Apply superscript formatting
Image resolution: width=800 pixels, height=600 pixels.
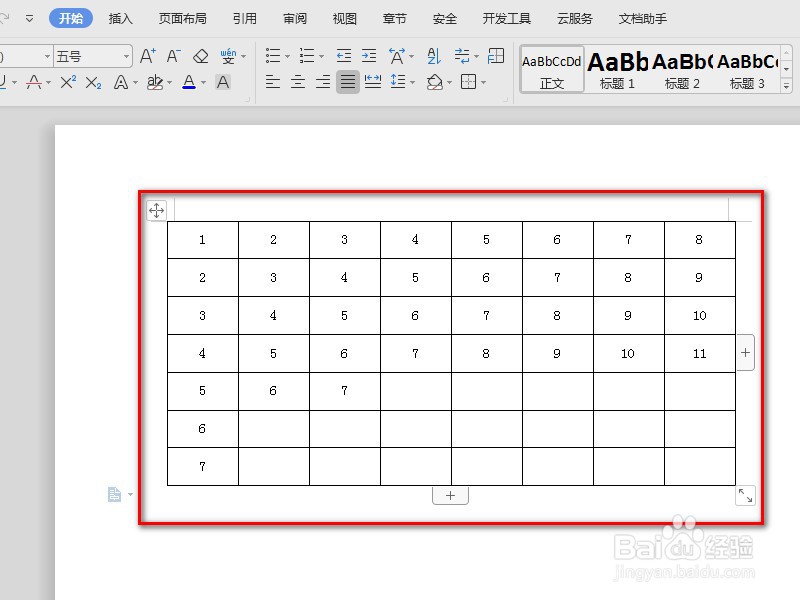point(68,82)
